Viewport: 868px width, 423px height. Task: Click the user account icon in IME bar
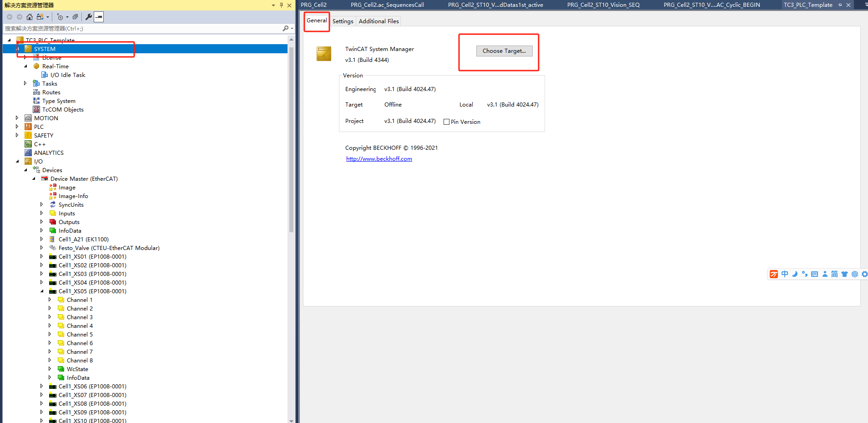click(x=825, y=274)
